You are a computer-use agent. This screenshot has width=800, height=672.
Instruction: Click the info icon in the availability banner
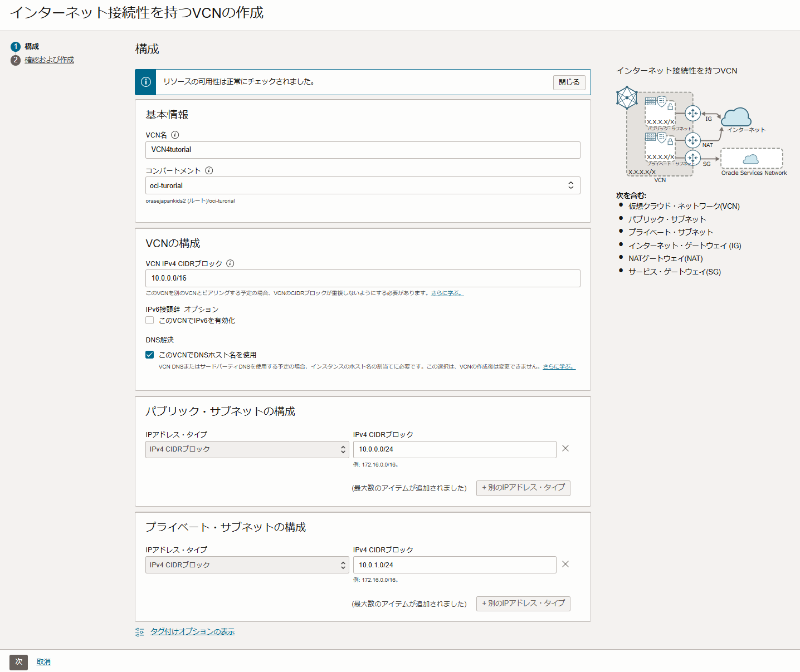(145, 82)
